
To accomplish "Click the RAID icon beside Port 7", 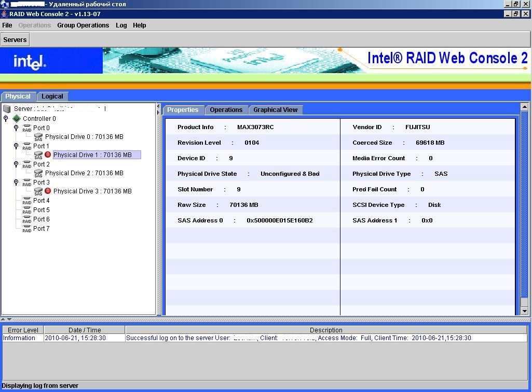I will click(x=27, y=229).
